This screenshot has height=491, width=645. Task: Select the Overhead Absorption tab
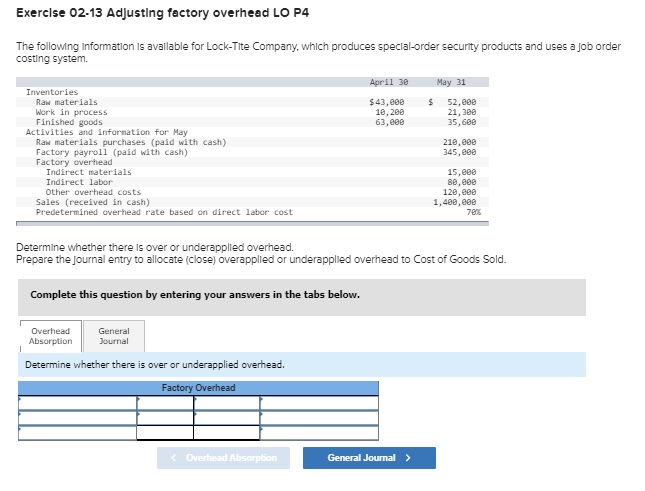point(51,336)
